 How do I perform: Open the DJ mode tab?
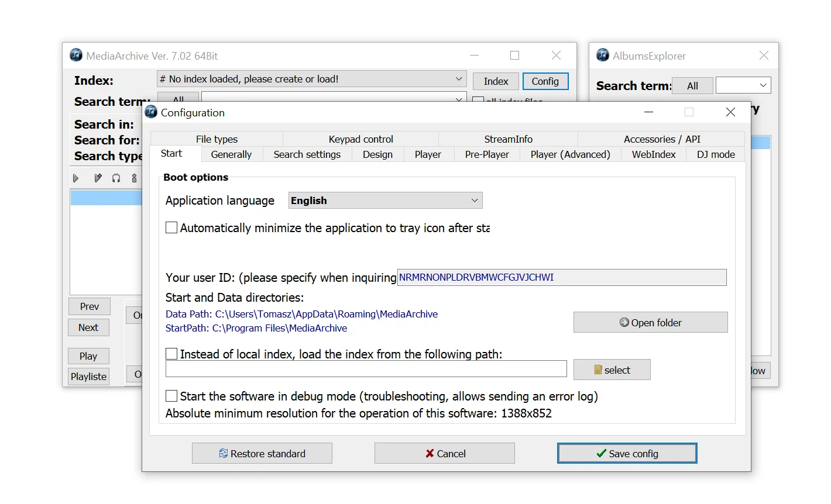(x=716, y=154)
